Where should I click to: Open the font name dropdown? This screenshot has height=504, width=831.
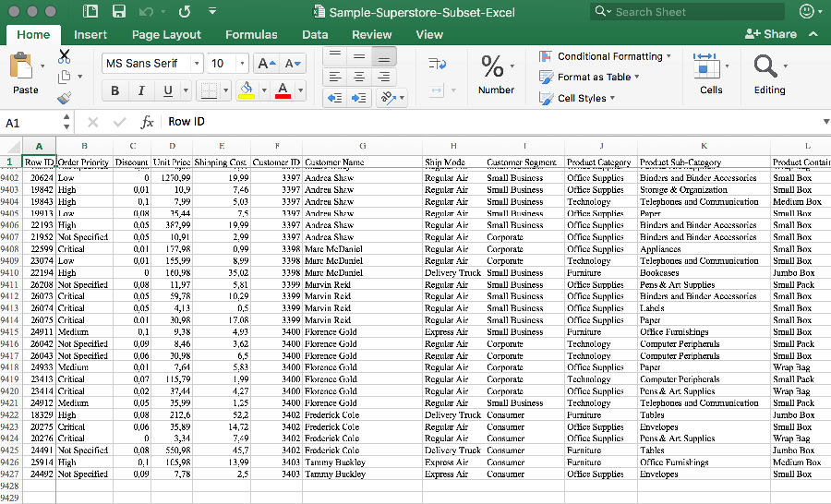click(x=197, y=64)
